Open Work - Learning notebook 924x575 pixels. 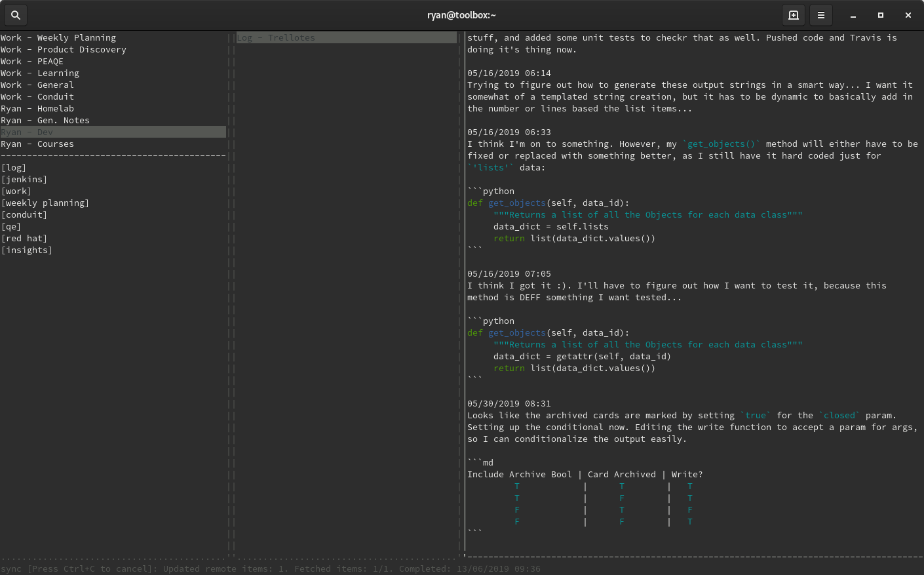tap(40, 73)
